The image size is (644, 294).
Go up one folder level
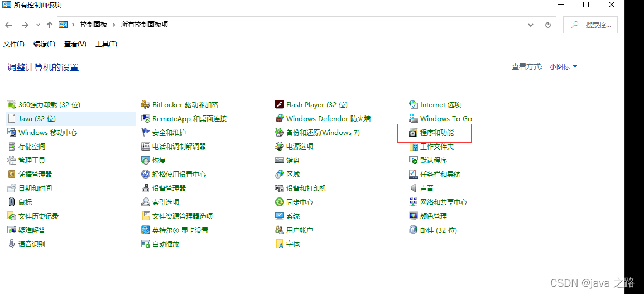pyautogui.click(x=50, y=25)
